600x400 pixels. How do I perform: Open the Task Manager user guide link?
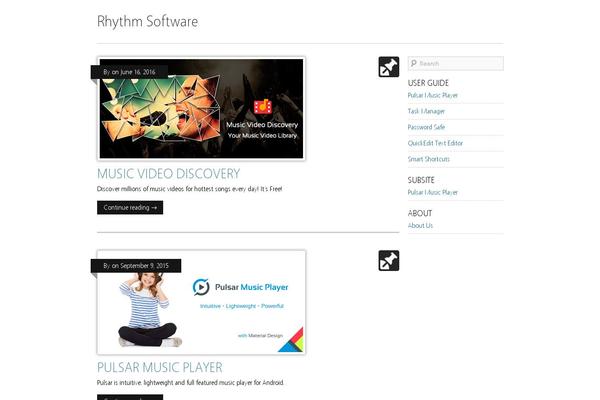pyautogui.click(x=426, y=111)
